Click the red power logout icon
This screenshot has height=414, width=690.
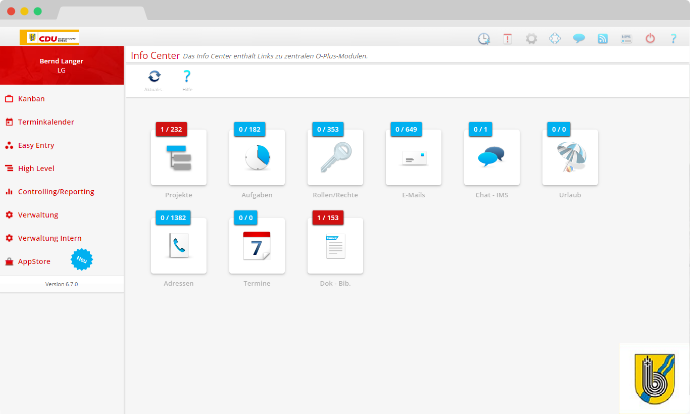(x=650, y=38)
